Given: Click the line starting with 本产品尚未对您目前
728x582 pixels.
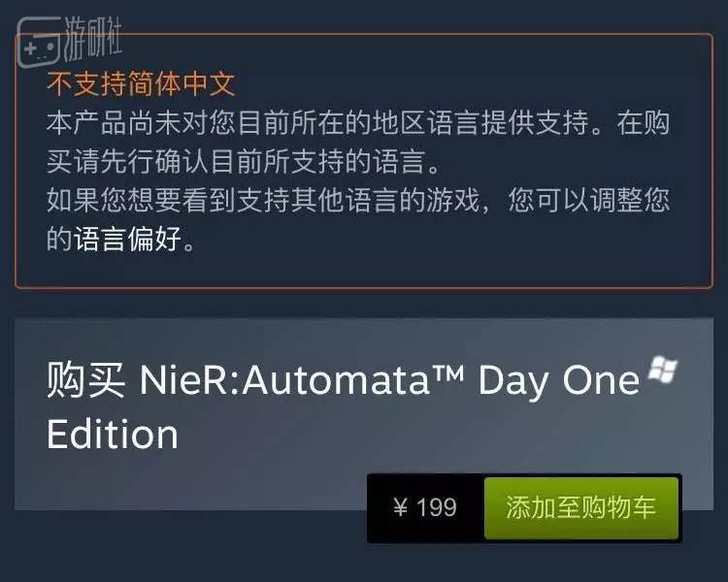Looking at the screenshot, I should coord(357,123).
